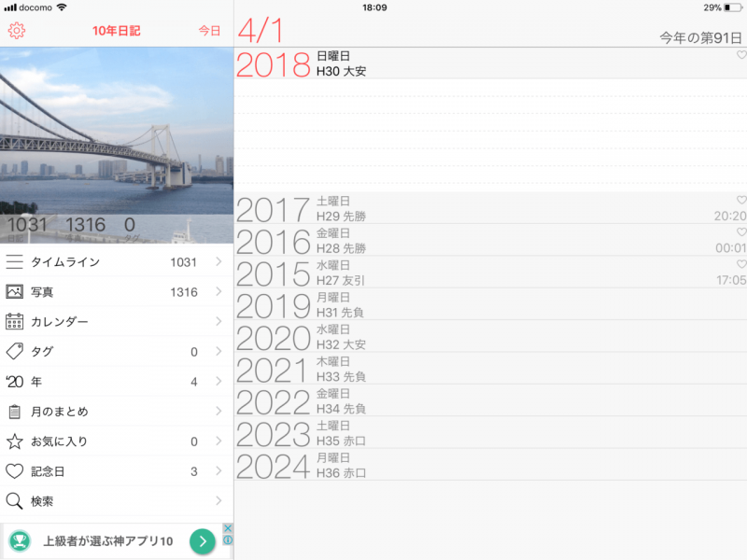Open the カレンダー row chevron
This screenshot has height=560, width=747.
[218, 323]
